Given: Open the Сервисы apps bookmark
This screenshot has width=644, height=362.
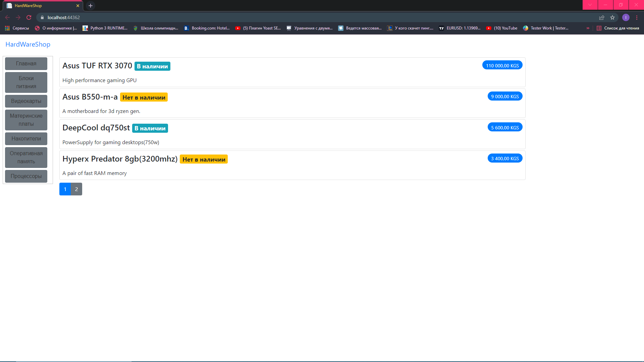Looking at the screenshot, I should (x=17, y=28).
